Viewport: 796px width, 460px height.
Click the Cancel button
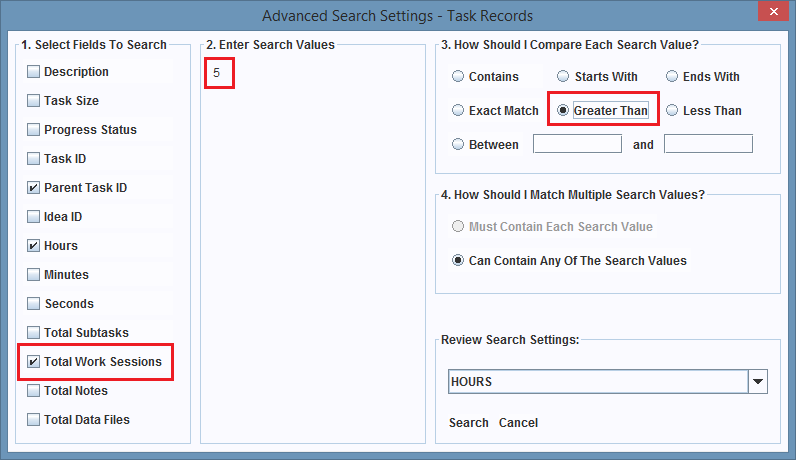coord(518,423)
